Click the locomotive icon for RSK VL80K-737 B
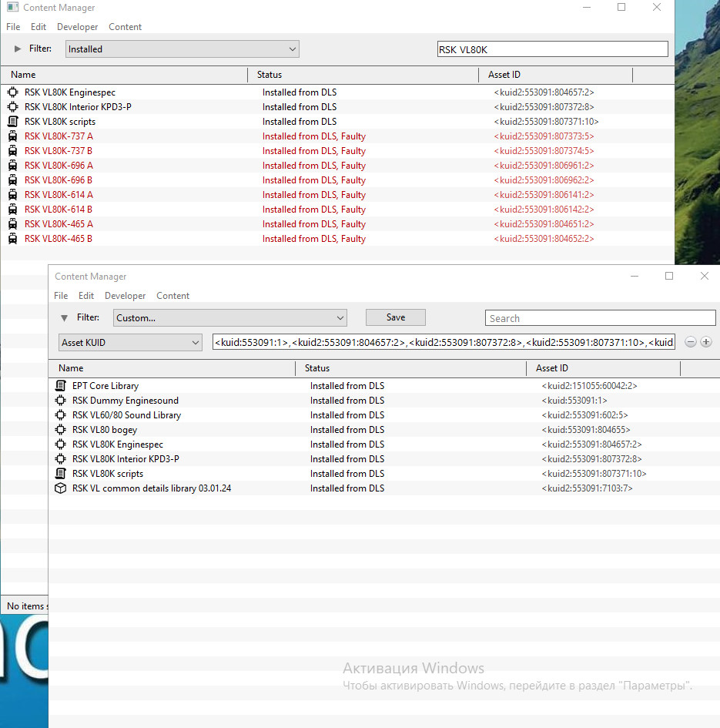This screenshot has height=728, width=720. pyautogui.click(x=12, y=150)
